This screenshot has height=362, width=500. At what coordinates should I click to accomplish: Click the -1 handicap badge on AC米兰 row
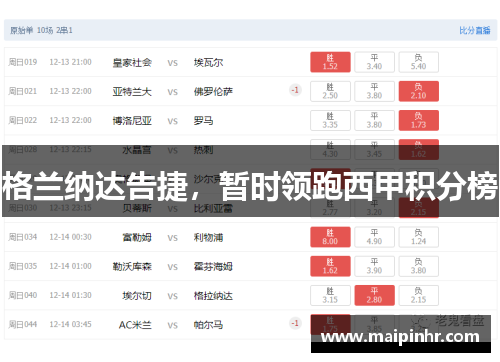click(x=295, y=323)
